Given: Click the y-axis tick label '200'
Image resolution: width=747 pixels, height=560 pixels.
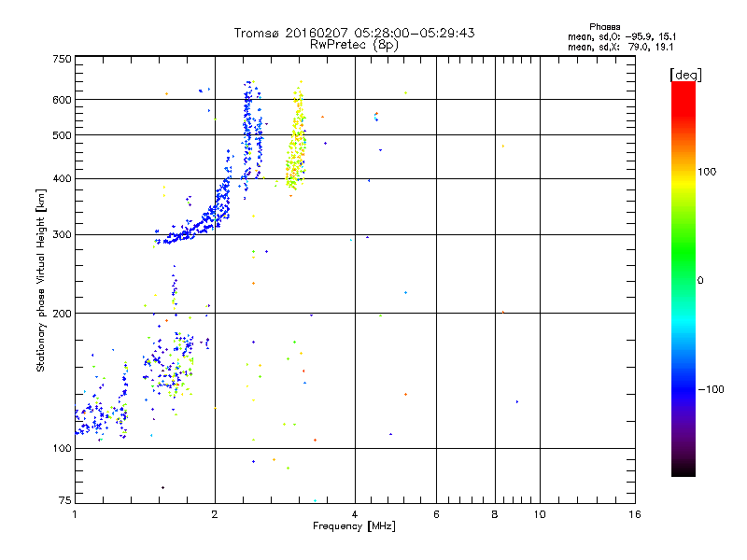Looking at the screenshot, I should pos(62,314).
